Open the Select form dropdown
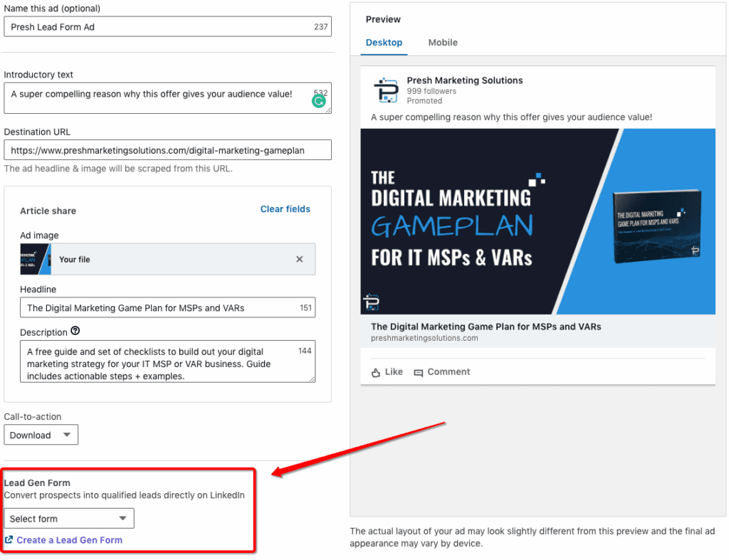Viewport: 729px width, 560px height. [69, 518]
